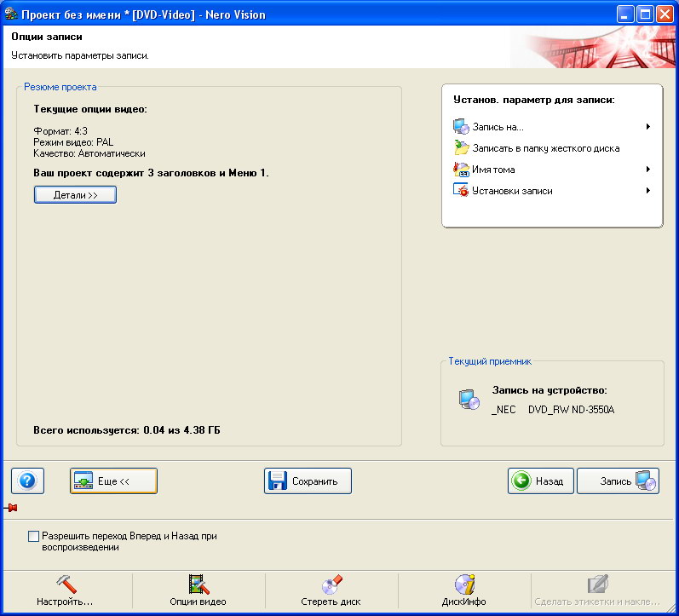Click the Запись на… computer-disc icon
679x616 pixels.
461,126
